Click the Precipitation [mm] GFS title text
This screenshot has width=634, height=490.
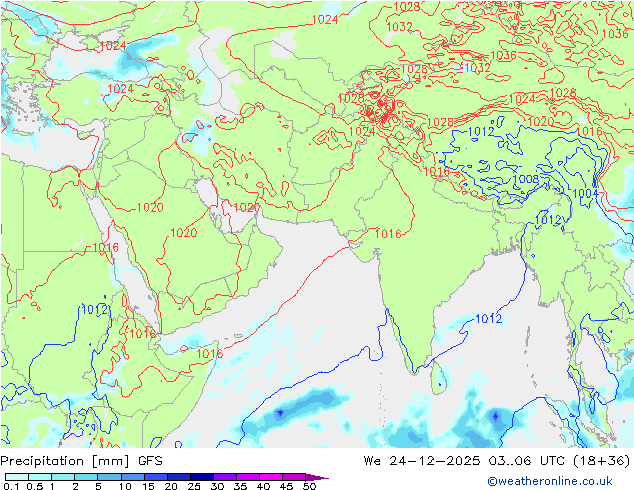[81, 461]
